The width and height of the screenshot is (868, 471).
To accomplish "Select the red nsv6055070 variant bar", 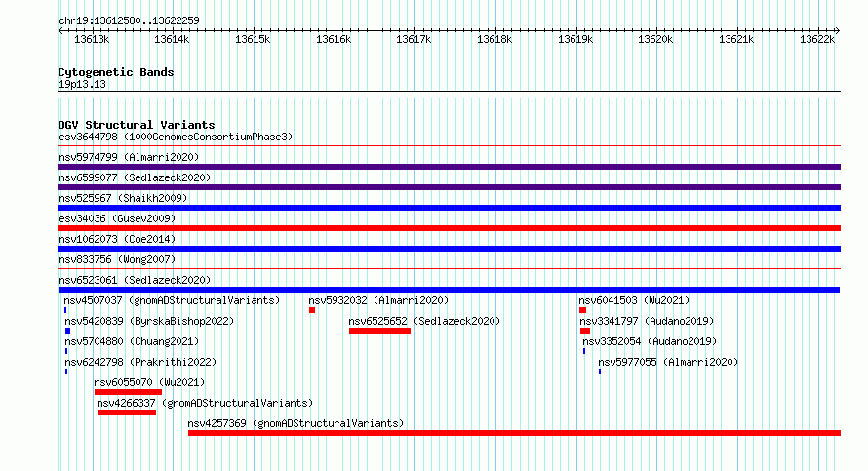I will coord(128,392).
